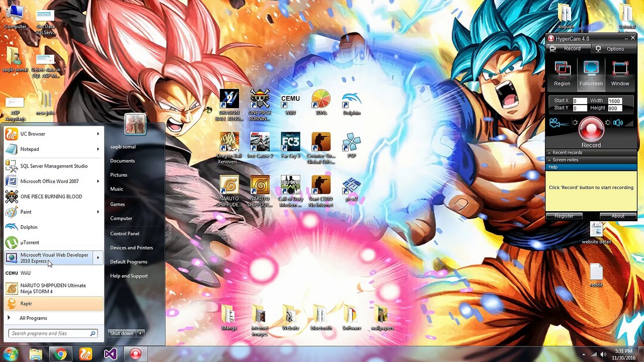Select the reddit file on desktop
Screen dimensions: 644x362
596,275
